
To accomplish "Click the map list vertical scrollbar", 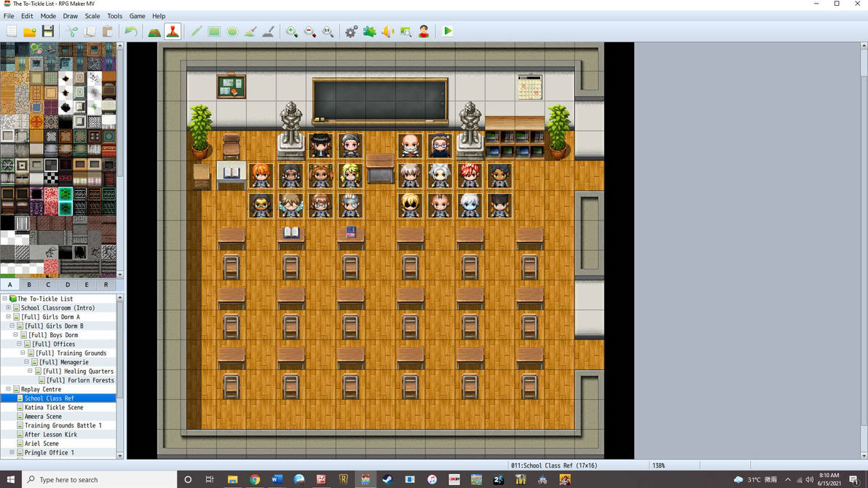I will pyautogui.click(x=119, y=377).
